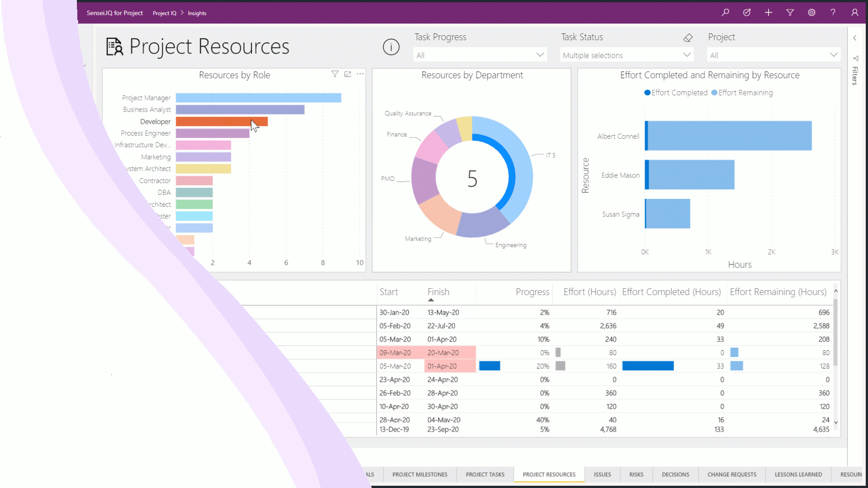Open more options ellipsis on Resources by Role
Image resolution: width=868 pixels, height=488 pixels.
tap(360, 74)
